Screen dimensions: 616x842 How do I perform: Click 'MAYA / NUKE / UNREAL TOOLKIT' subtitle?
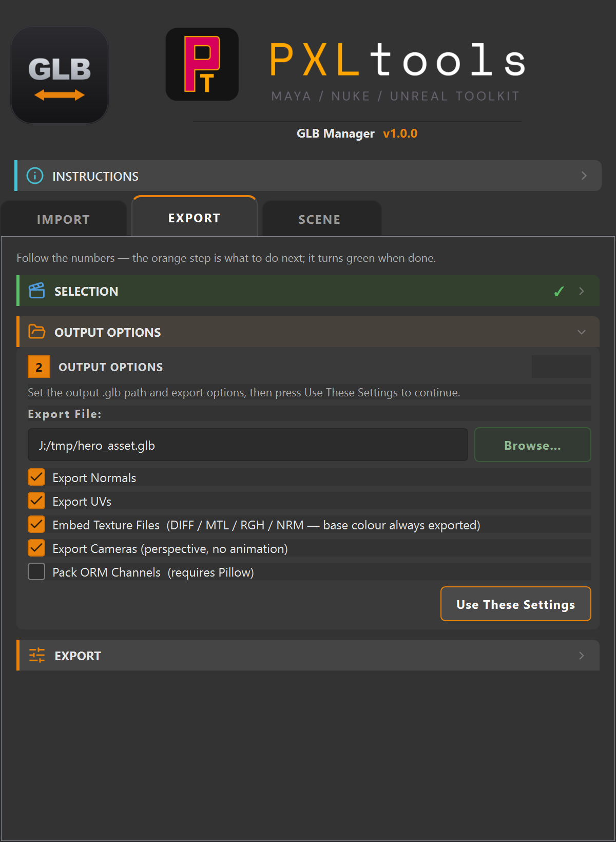click(396, 96)
